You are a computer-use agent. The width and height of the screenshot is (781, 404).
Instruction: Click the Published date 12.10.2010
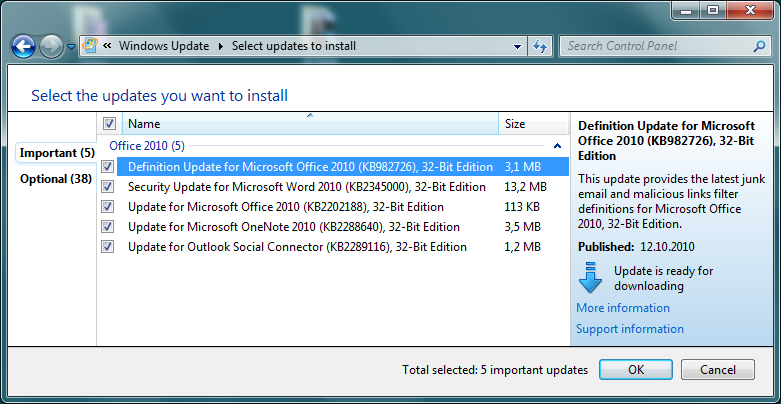pos(667,247)
